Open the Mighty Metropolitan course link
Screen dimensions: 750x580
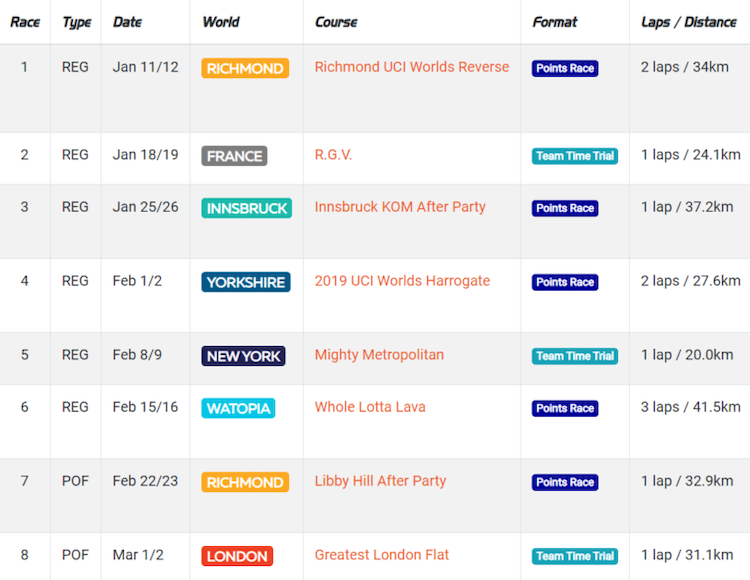379,355
